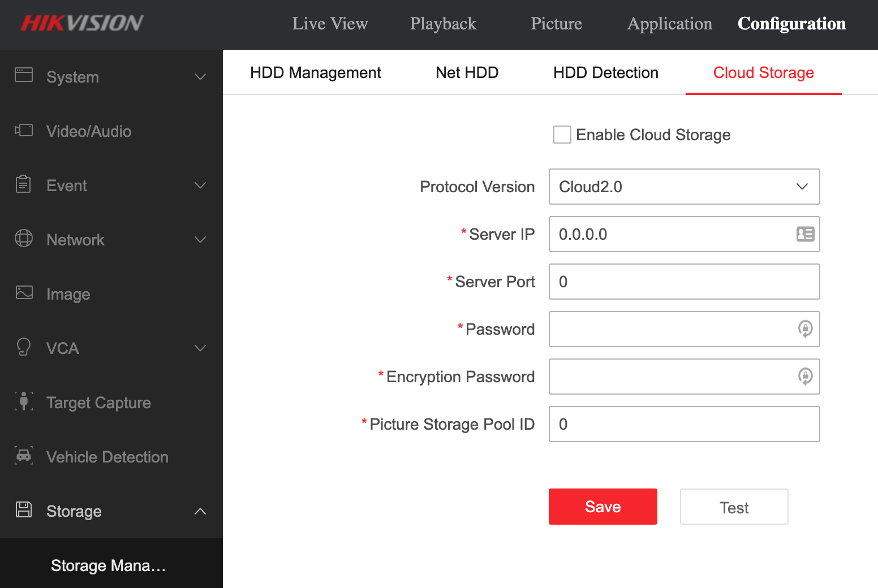Open the HDD Detection tab
This screenshot has width=878, height=588.
coord(605,72)
